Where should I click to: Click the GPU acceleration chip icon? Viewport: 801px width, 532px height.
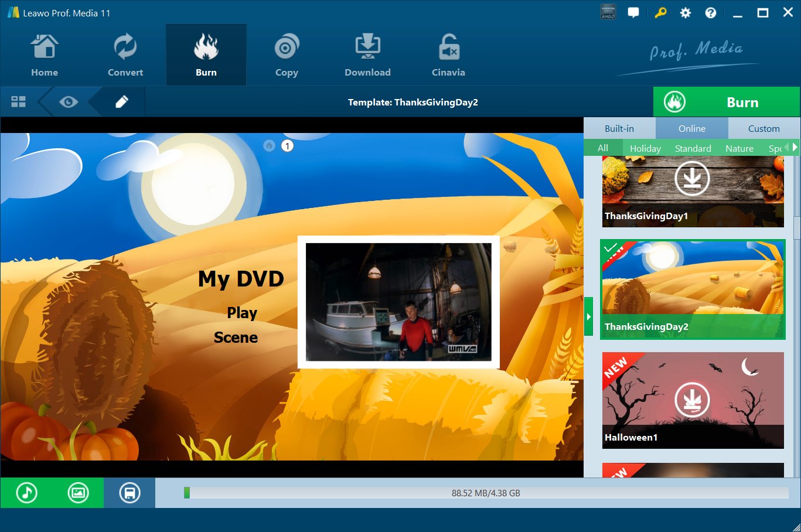[608, 12]
